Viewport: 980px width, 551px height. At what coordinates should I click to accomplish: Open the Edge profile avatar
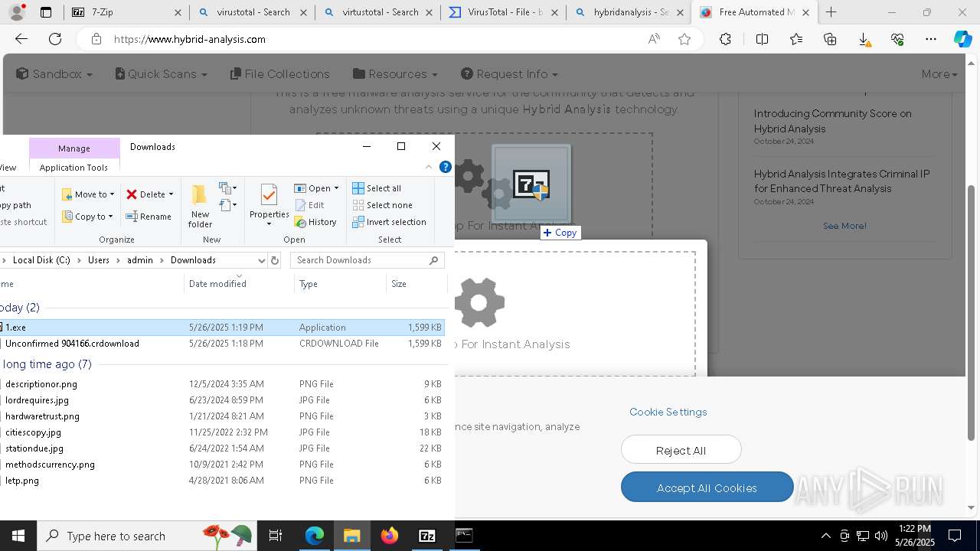pyautogui.click(x=18, y=12)
